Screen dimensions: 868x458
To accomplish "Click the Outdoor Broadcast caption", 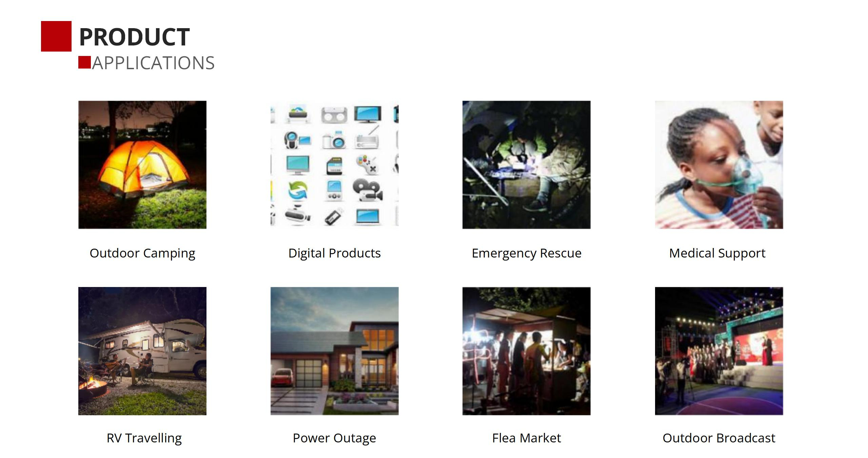I will 719,438.
